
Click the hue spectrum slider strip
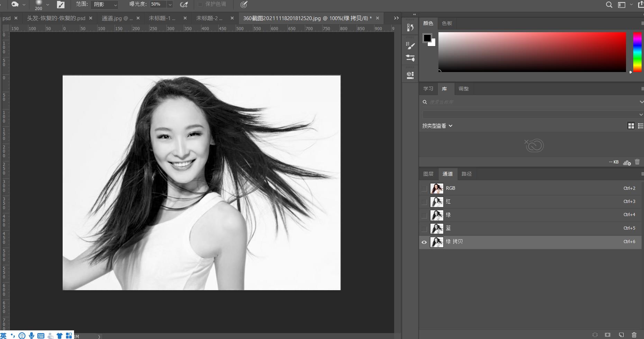click(x=637, y=52)
